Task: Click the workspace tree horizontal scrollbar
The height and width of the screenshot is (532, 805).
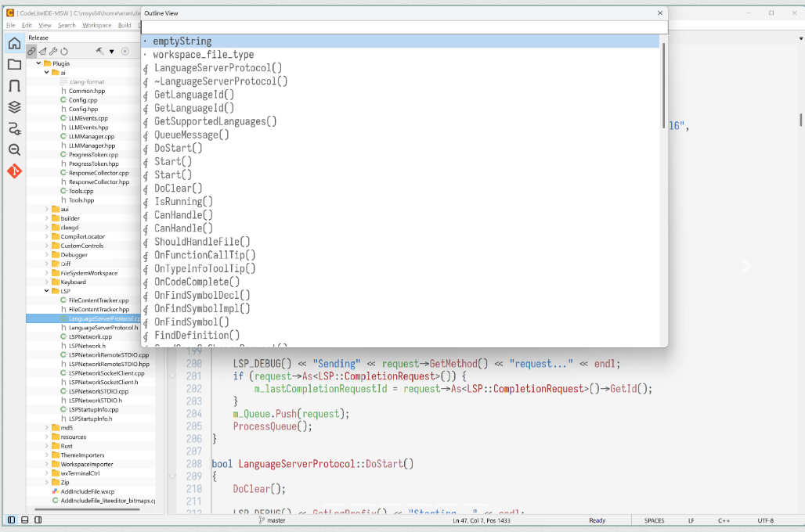Action: 87,509
